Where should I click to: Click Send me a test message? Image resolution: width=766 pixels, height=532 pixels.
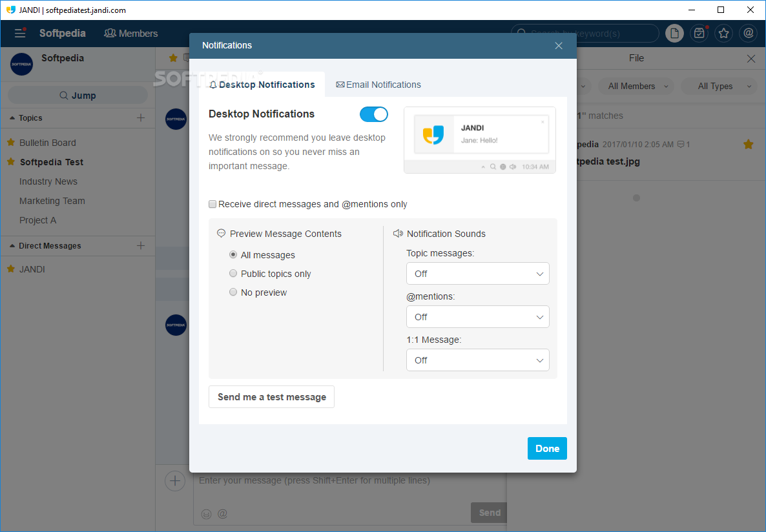pos(272,396)
